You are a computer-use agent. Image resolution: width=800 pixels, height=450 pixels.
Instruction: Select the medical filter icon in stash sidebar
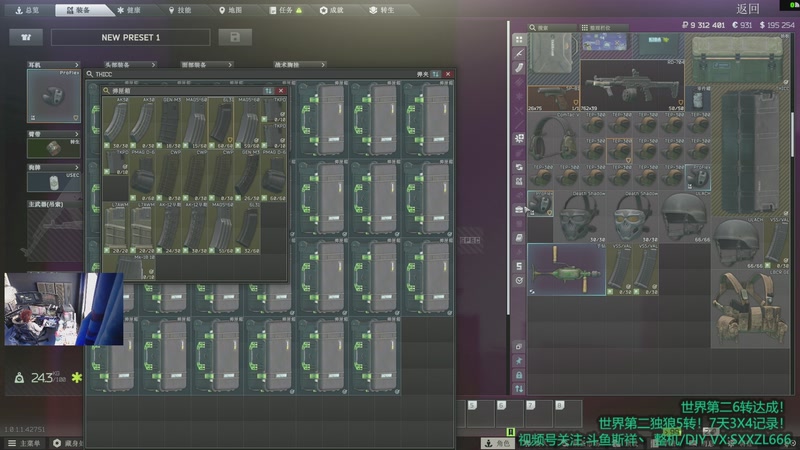click(x=519, y=138)
